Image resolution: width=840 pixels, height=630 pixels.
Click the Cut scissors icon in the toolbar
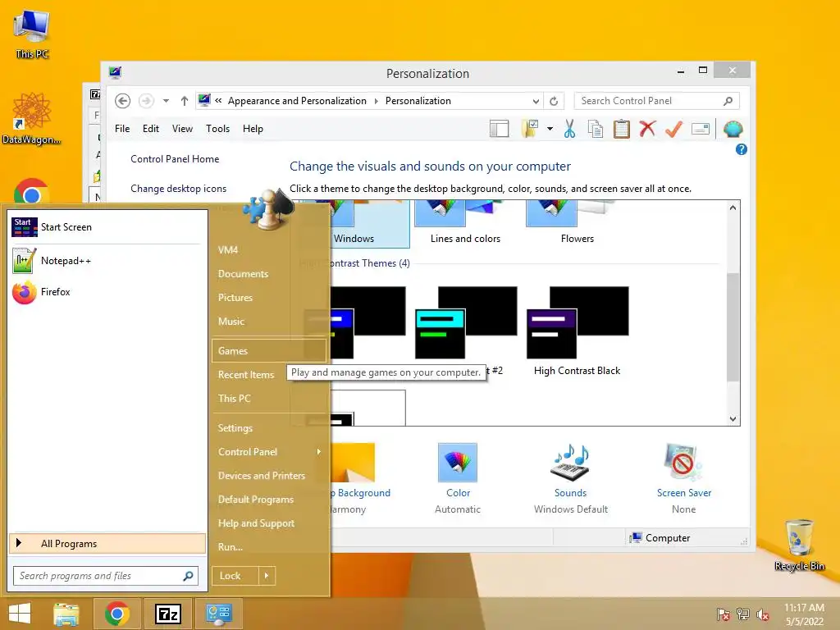point(569,129)
